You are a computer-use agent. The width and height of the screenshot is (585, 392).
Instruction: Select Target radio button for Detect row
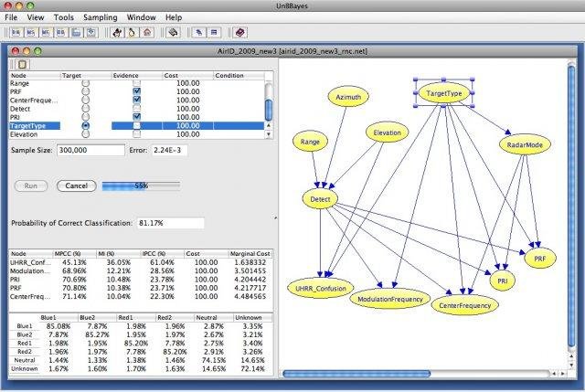pos(85,109)
